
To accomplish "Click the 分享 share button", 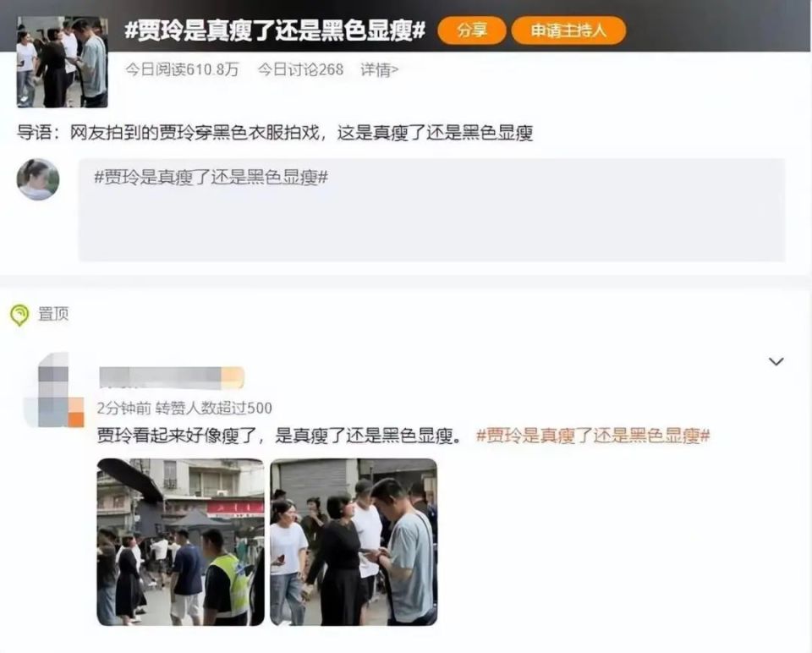I will [471, 30].
